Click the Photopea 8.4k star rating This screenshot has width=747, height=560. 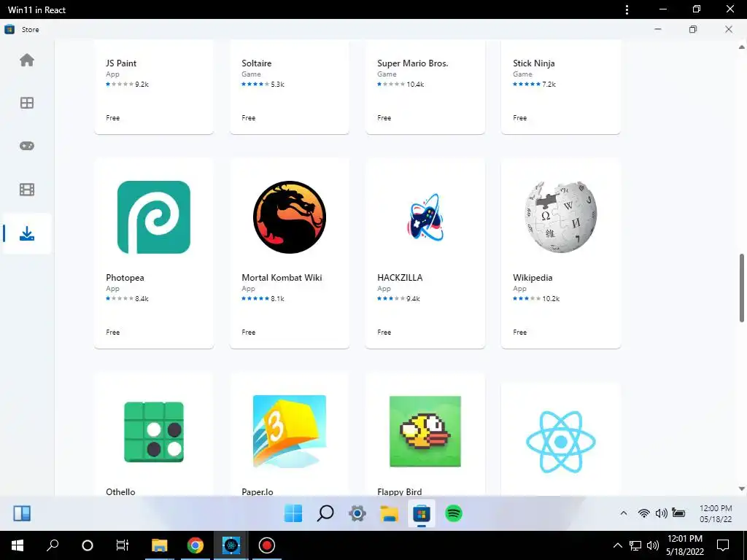[127, 298]
